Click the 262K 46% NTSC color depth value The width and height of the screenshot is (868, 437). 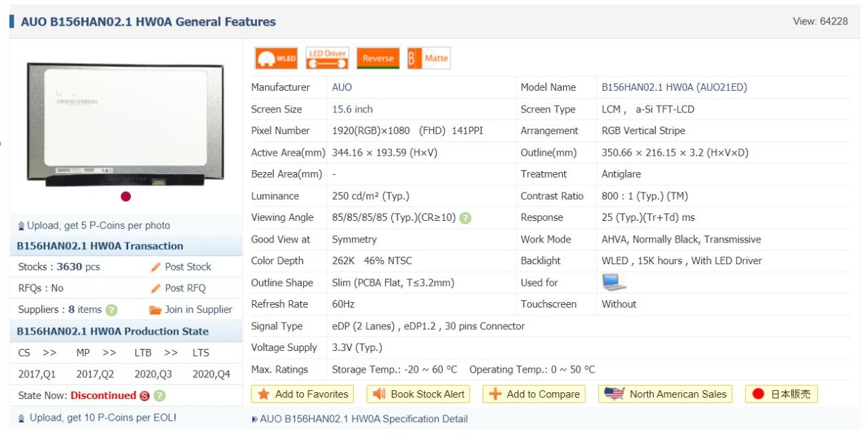(x=372, y=261)
